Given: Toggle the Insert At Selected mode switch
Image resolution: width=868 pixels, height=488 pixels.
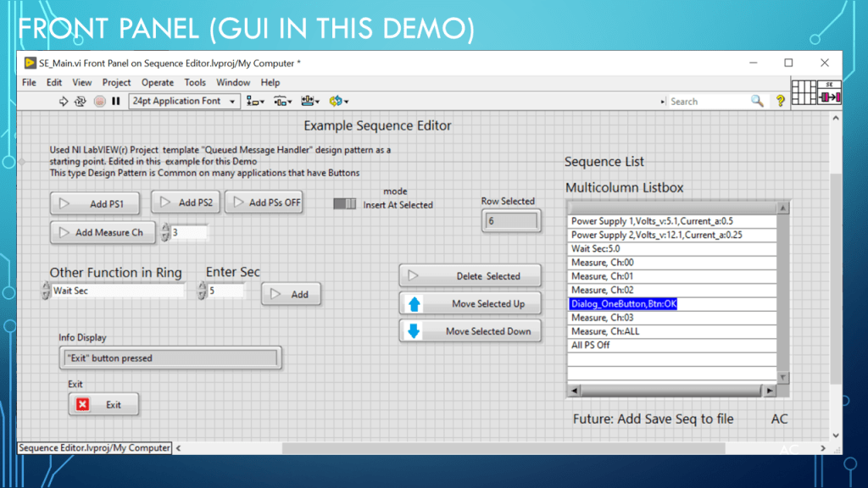Looking at the screenshot, I should [x=344, y=204].
